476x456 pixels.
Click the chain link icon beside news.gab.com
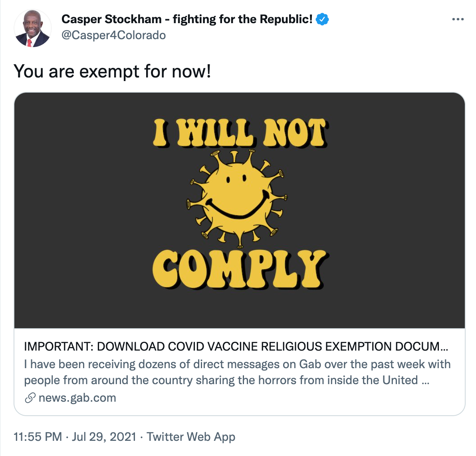[x=30, y=398]
